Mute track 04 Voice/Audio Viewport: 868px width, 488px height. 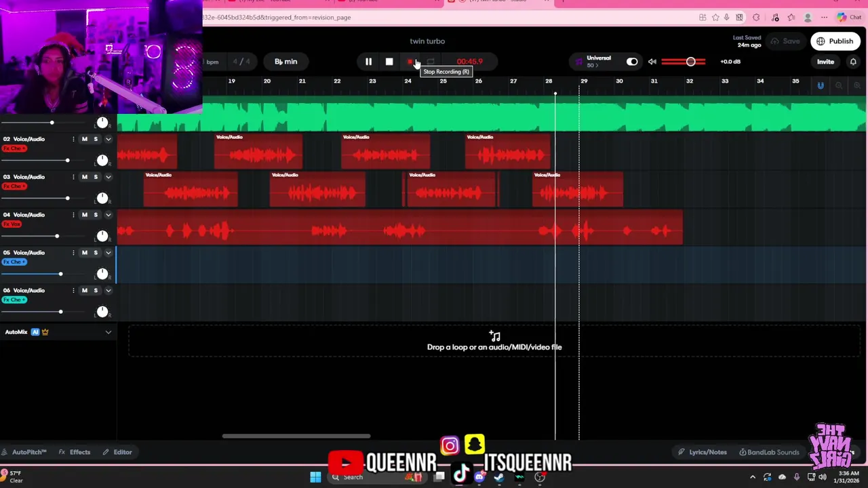[x=84, y=215]
